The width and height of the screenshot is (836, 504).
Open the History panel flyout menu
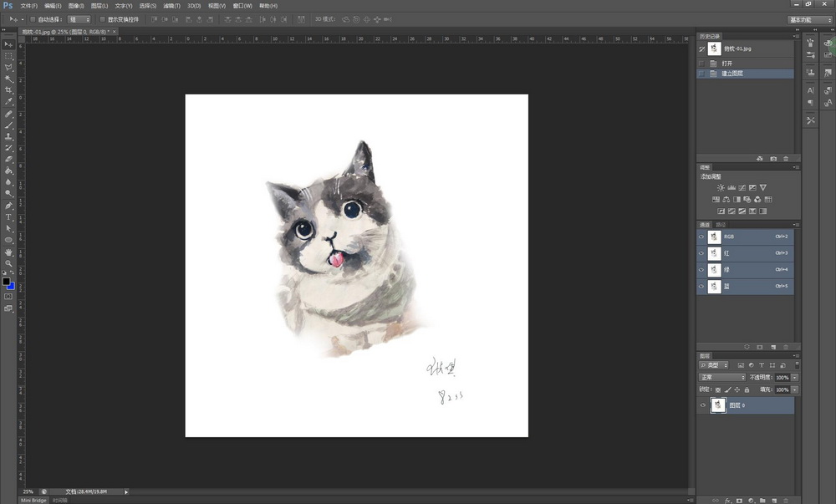tap(797, 36)
